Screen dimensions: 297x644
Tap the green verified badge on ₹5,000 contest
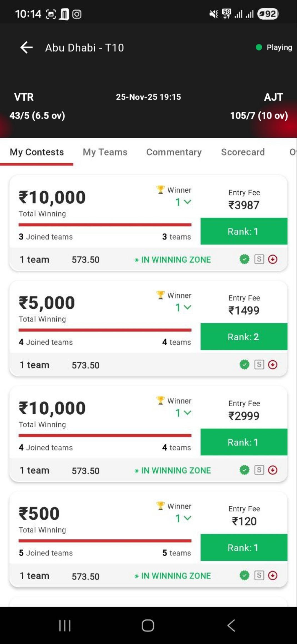[244, 365]
